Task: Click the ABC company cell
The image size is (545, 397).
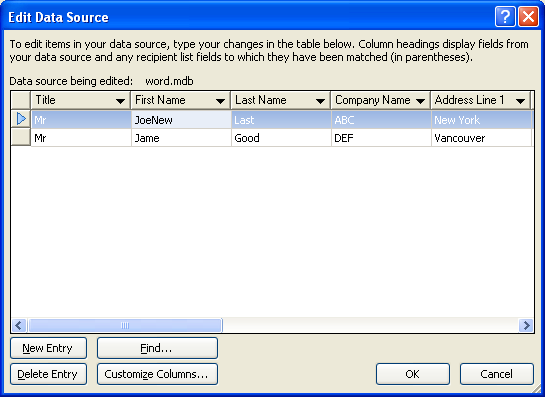Action: 381,120
